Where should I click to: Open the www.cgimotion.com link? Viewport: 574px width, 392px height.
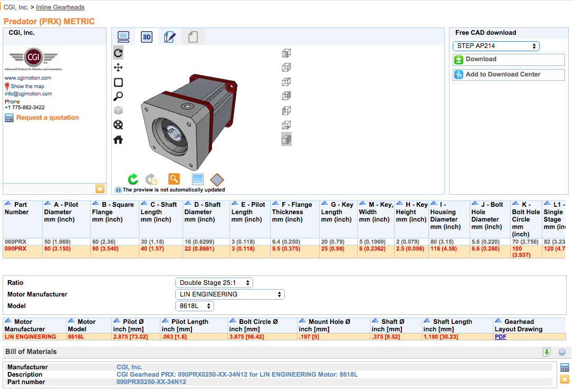tap(28, 78)
